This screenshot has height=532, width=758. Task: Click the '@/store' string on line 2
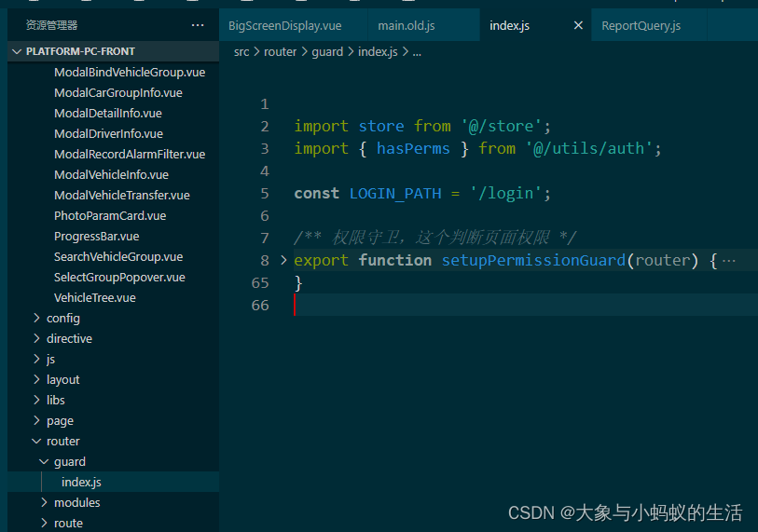click(501, 126)
